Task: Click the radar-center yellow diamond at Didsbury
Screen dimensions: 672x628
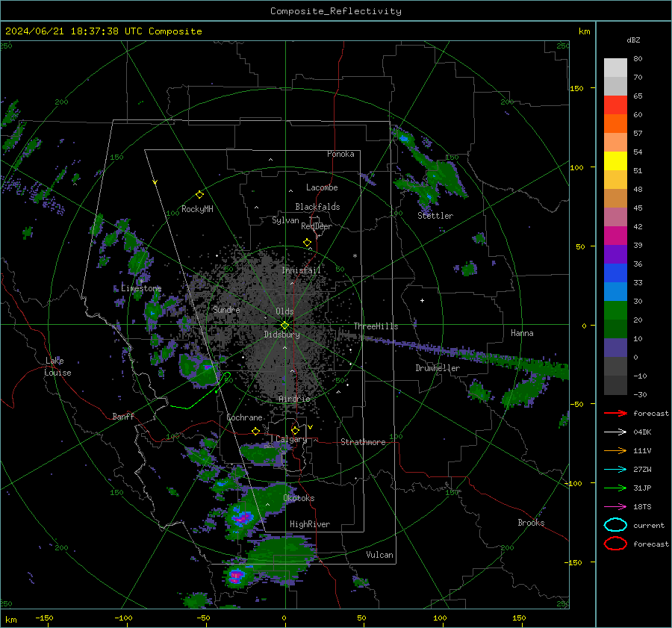Action: (x=284, y=326)
